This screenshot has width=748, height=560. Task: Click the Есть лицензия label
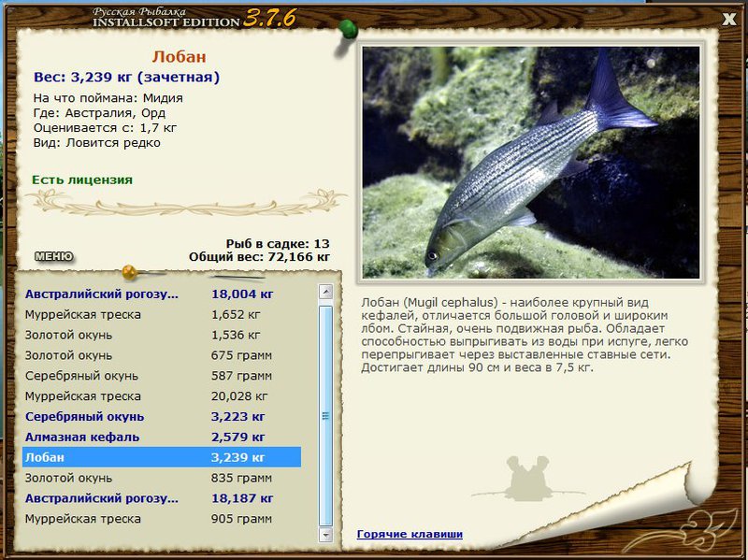82,179
